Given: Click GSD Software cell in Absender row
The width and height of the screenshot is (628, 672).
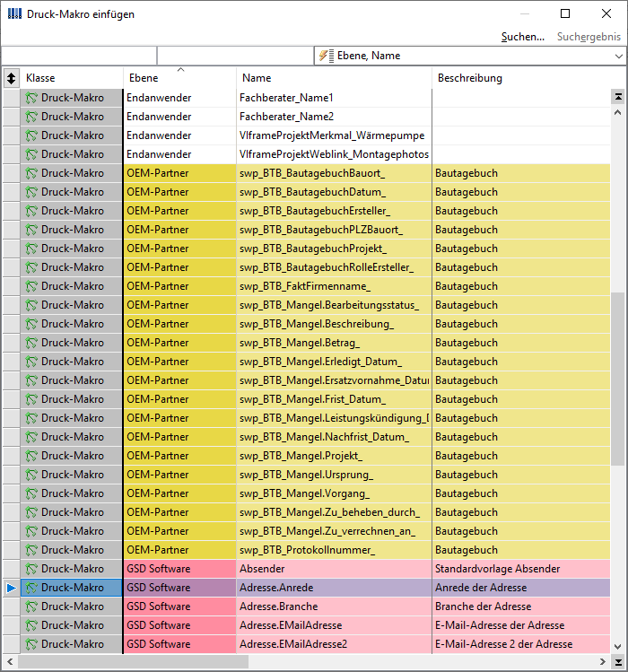Looking at the screenshot, I should click(x=179, y=569).
